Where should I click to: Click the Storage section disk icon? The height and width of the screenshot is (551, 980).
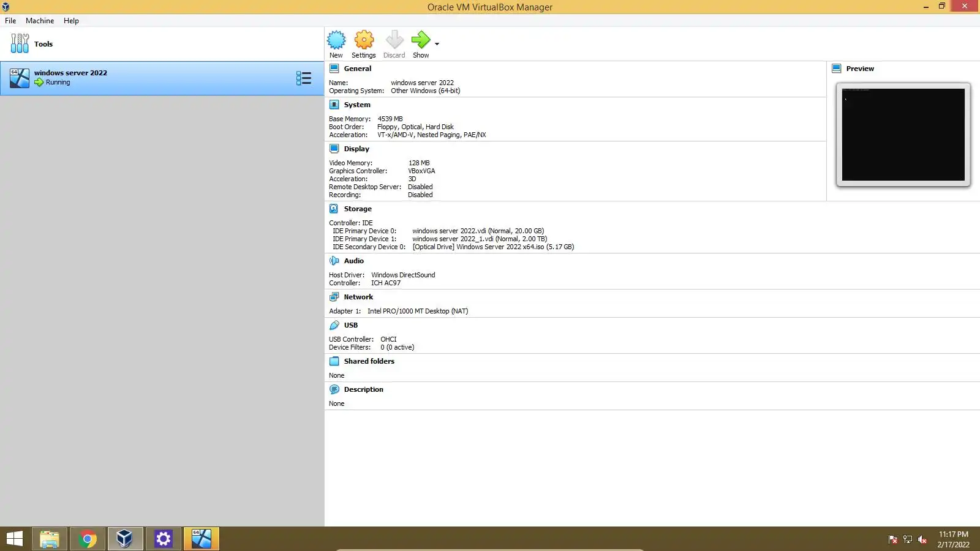pos(334,209)
